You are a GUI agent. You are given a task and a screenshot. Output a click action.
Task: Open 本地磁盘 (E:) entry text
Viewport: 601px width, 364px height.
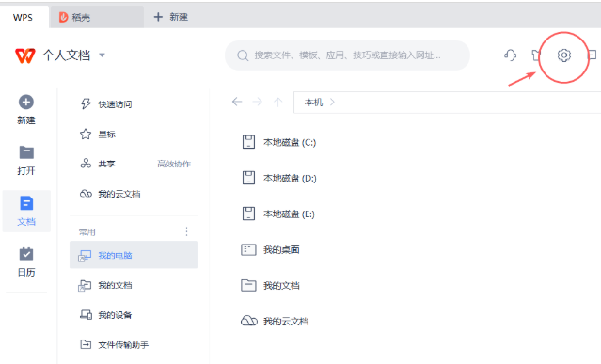pos(289,214)
